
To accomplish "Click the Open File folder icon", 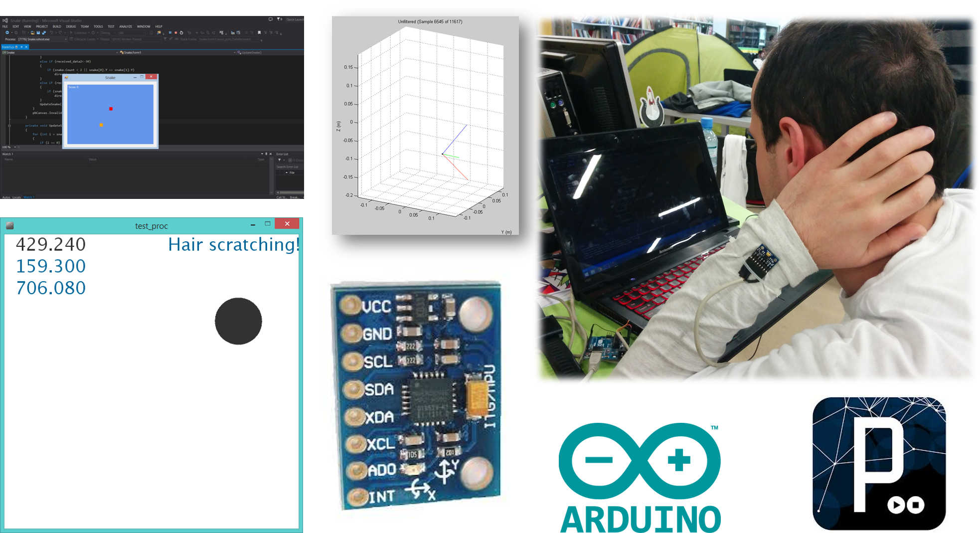I will pos(32,32).
